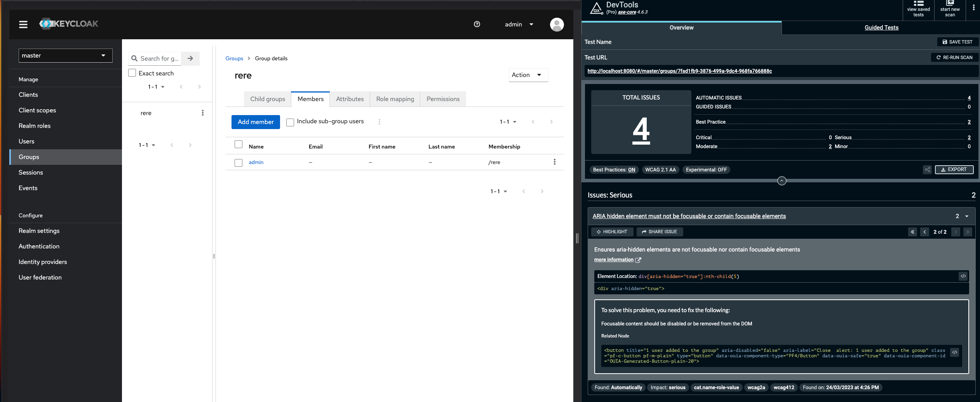Click the share icon next to Export
This screenshot has width=980, height=402.
(927, 170)
